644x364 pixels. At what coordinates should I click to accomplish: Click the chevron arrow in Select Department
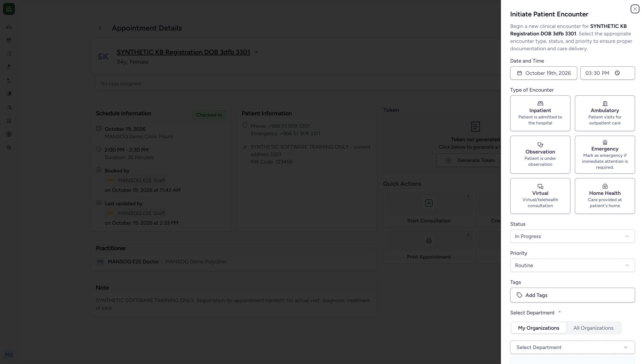coord(625,347)
